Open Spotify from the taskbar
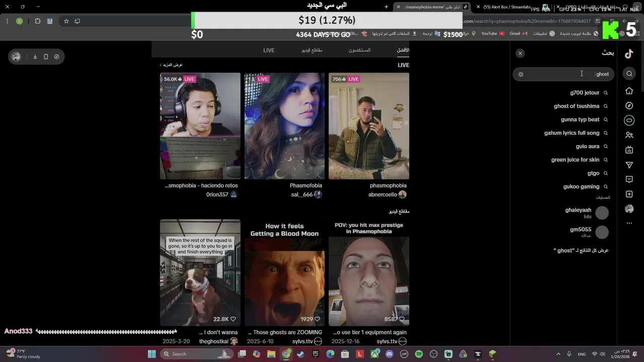Screen dimensions: 644x362 point(419,354)
